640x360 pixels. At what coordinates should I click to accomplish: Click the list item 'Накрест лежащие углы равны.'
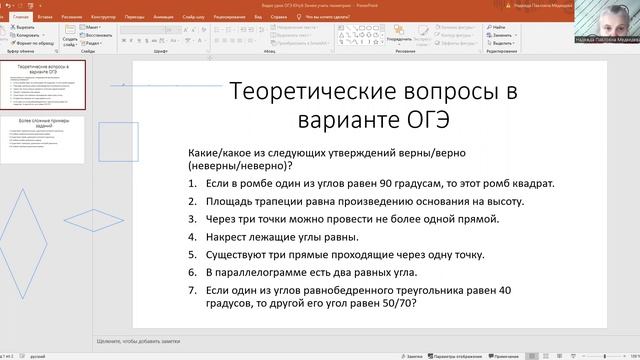(x=282, y=237)
